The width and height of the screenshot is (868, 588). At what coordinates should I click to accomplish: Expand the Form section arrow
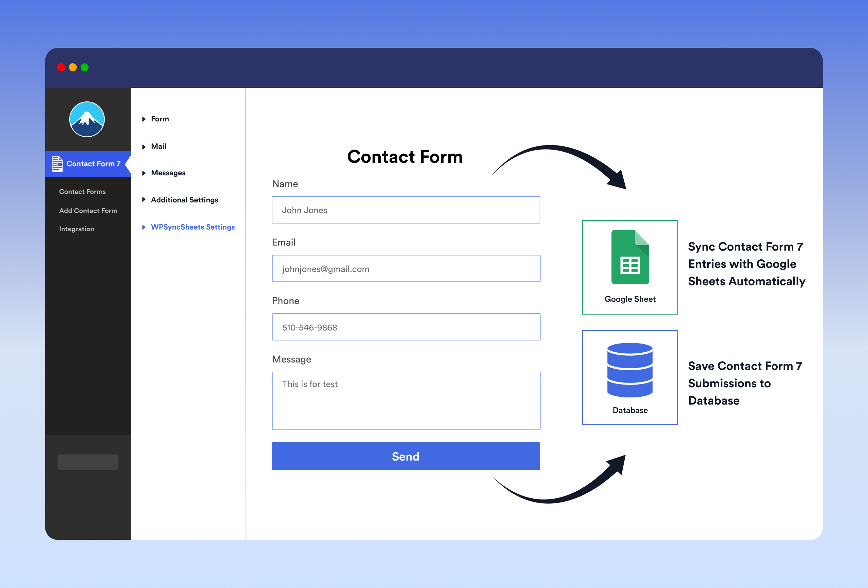[x=144, y=119]
